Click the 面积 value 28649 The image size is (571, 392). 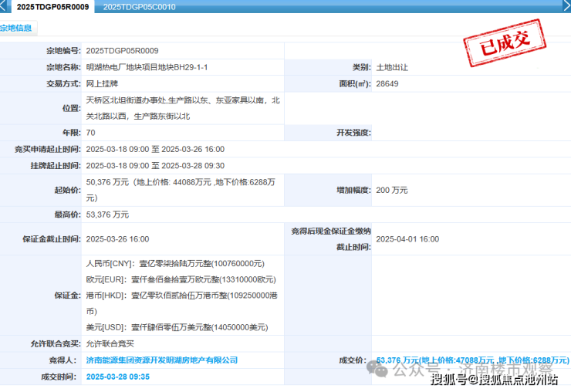point(387,83)
